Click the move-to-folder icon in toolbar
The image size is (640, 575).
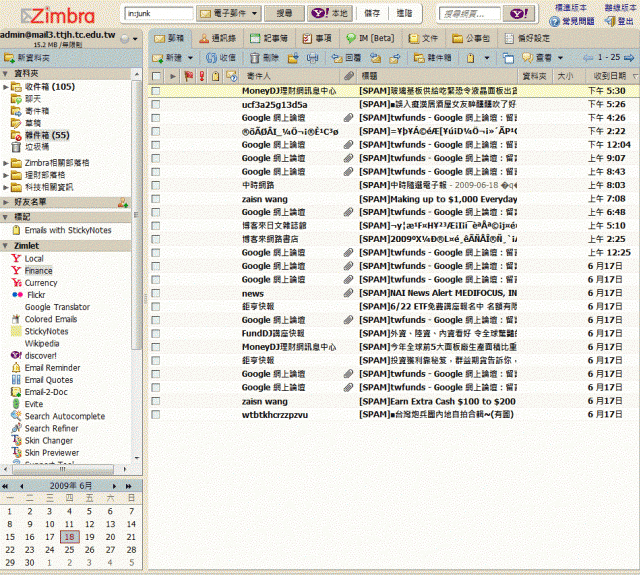point(293,58)
